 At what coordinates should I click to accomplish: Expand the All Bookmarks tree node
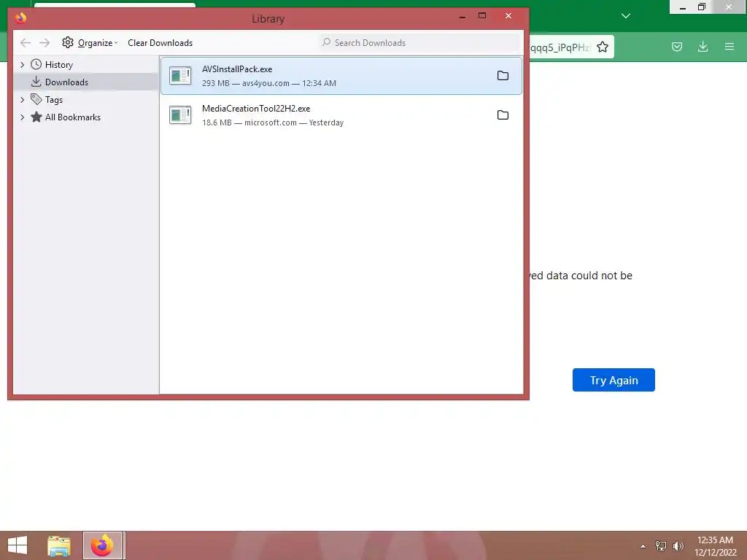tap(23, 117)
